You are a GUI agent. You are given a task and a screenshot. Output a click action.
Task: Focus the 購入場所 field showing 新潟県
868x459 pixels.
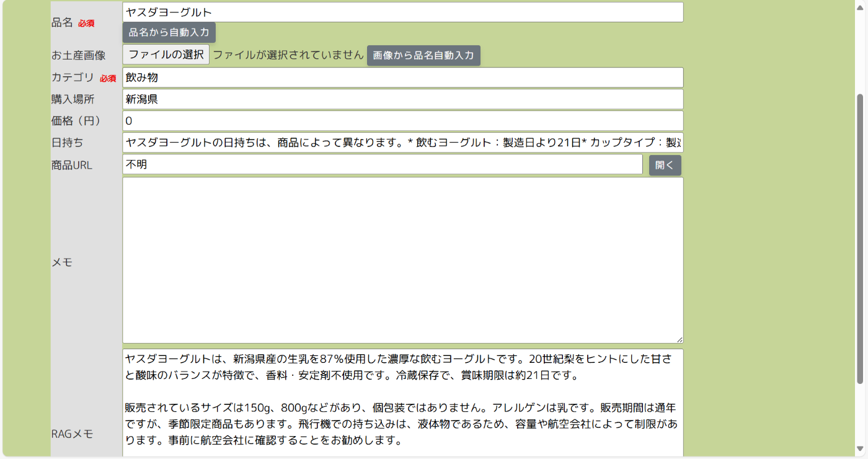click(402, 99)
